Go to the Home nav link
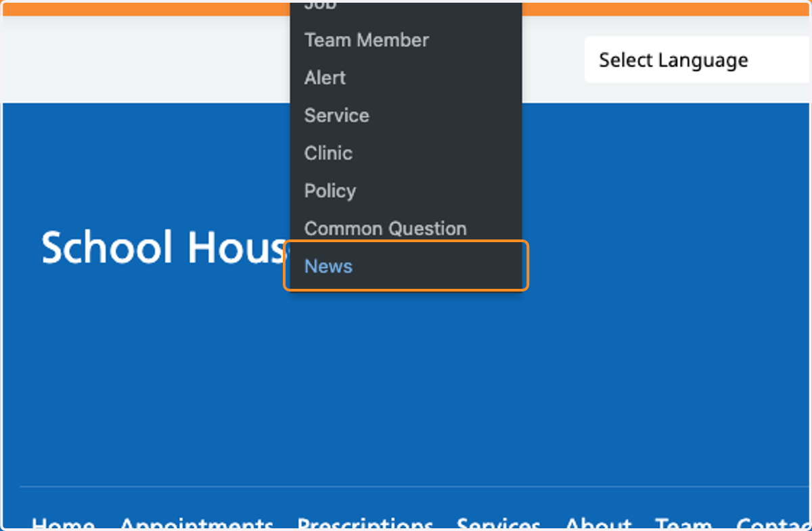The image size is (812, 531). [63, 525]
